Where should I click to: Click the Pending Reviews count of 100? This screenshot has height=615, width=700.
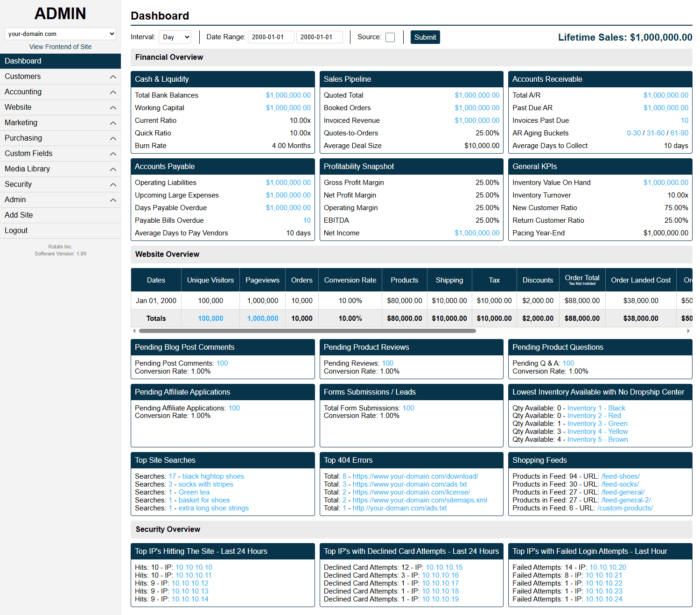click(387, 363)
